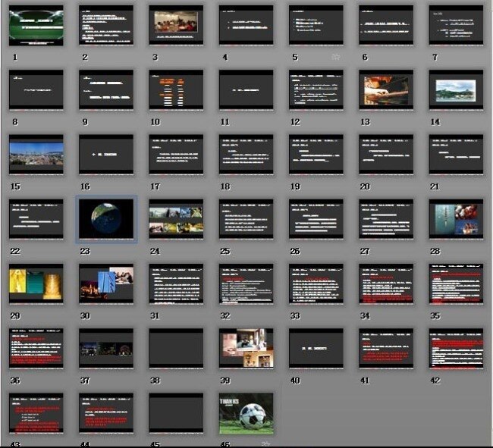Click the animation star icon under slide 5

[336, 57]
